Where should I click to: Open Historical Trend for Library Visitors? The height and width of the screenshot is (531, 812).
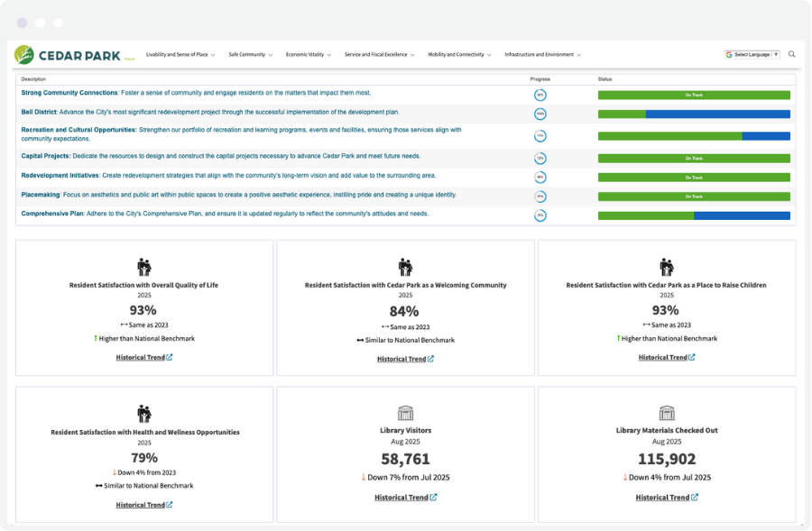(401, 496)
